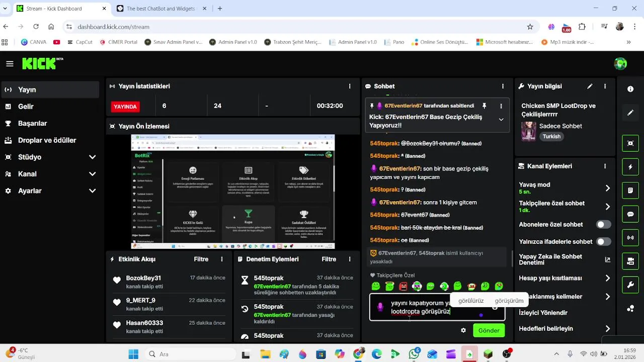Viewport: 644px width, 362px height.
Task: Toggle the chat bubble widget icon in the right toolbar
Action: coord(630,214)
